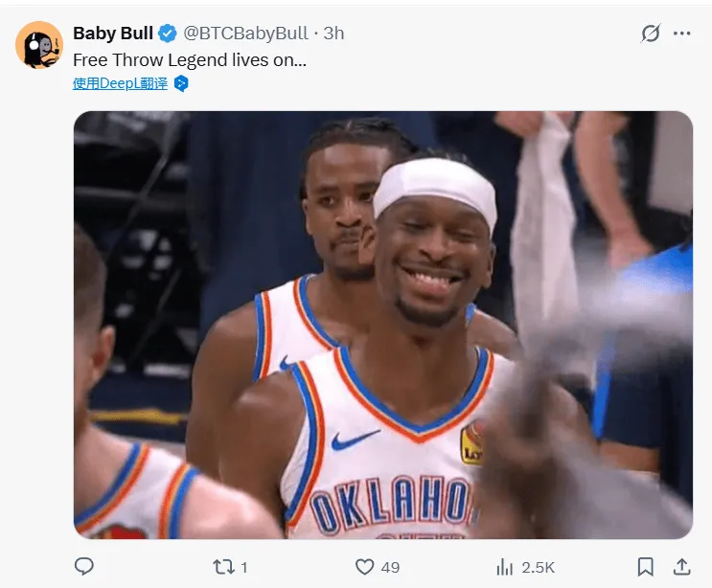Click the "Free Throw Legend lives on..." text
712x588 pixels.
coord(190,58)
